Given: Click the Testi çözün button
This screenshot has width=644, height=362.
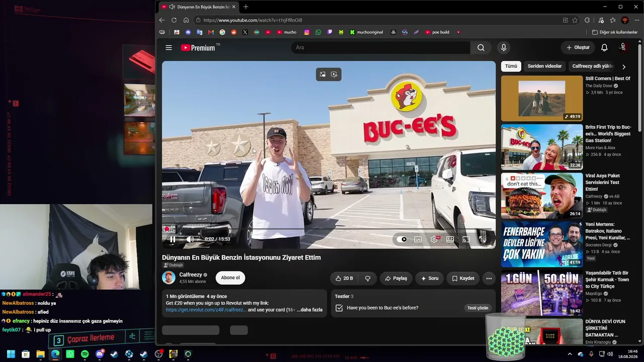Looking at the screenshot, I should [477, 308].
